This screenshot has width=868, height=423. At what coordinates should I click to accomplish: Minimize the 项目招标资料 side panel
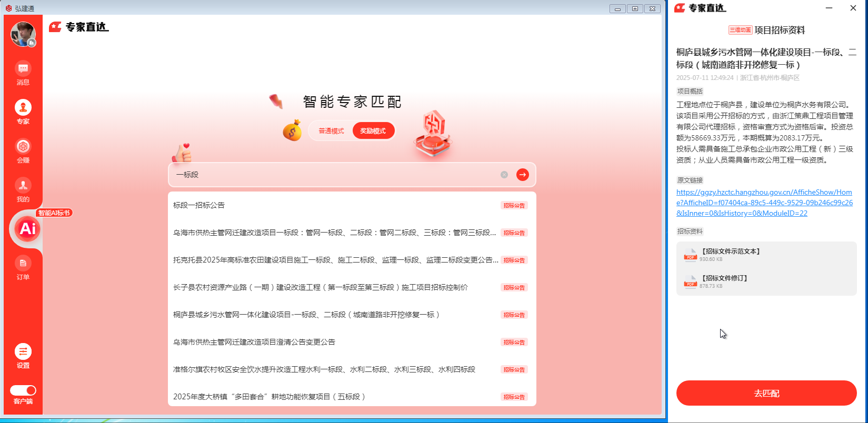[x=829, y=8]
